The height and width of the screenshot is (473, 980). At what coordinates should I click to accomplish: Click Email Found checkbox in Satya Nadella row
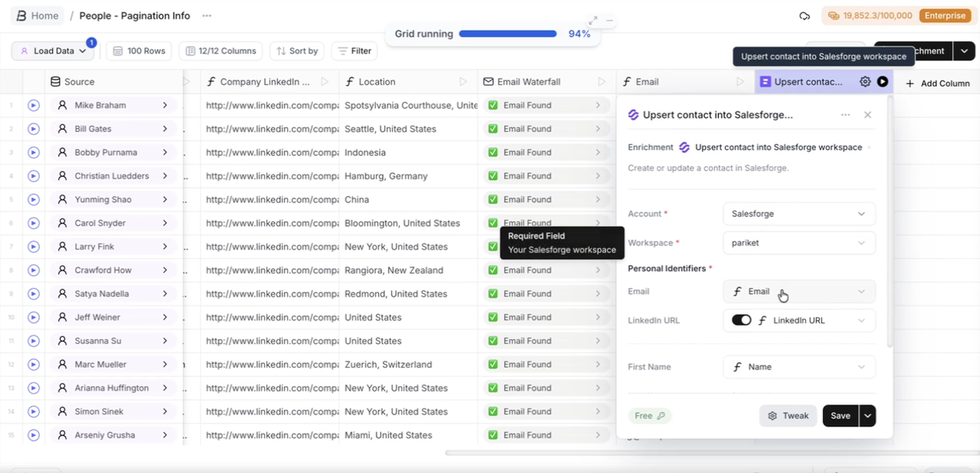[493, 294]
